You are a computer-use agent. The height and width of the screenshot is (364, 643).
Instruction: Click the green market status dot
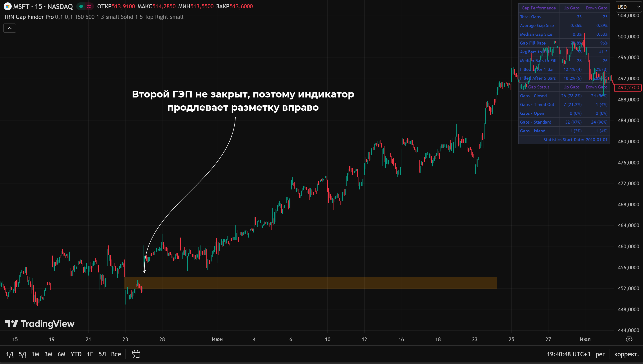pyautogui.click(x=81, y=6)
